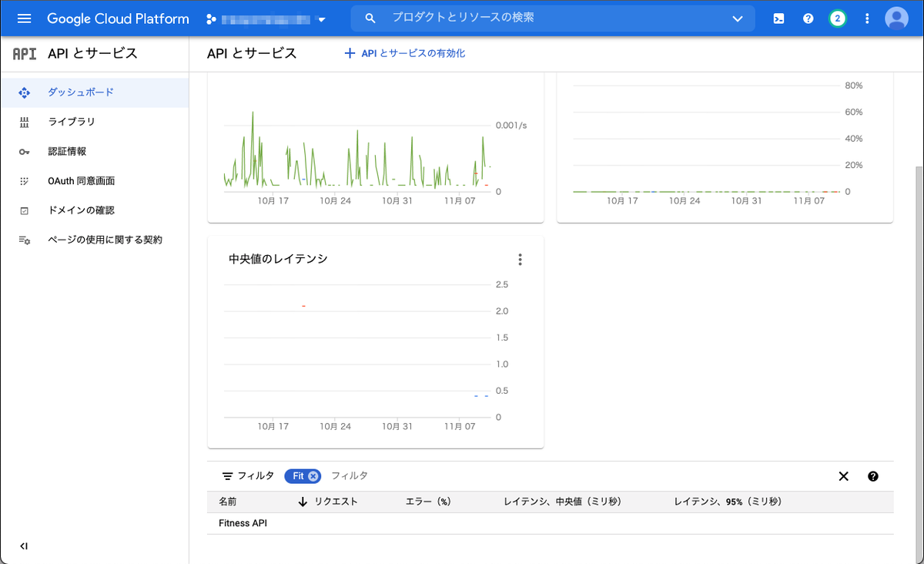This screenshot has height=564, width=924.
Task: Click API とサービスの有効化 button
Action: pos(404,53)
